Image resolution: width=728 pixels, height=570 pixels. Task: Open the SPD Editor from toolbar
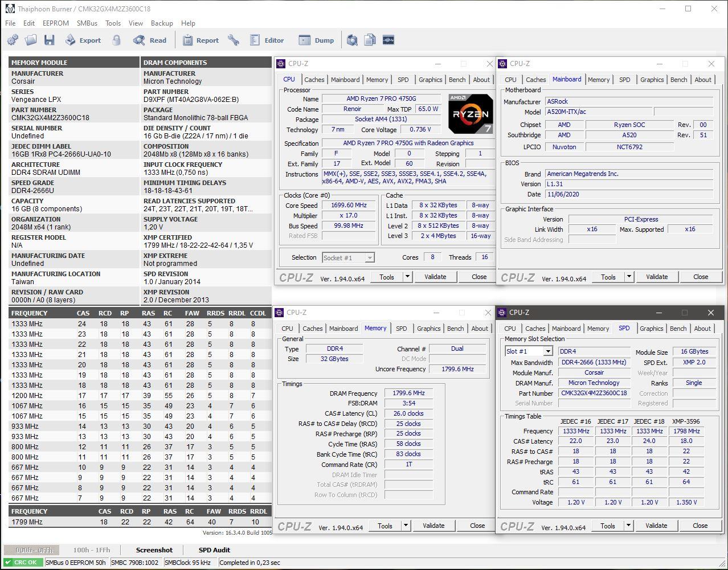click(x=267, y=40)
